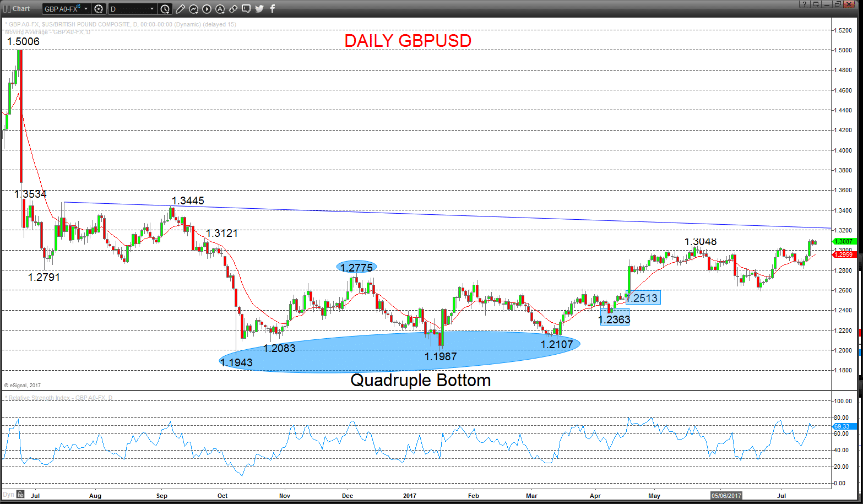This screenshot has width=863, height=504.
Task: Click the Chart window title grip icon
Action: point(7,9)
